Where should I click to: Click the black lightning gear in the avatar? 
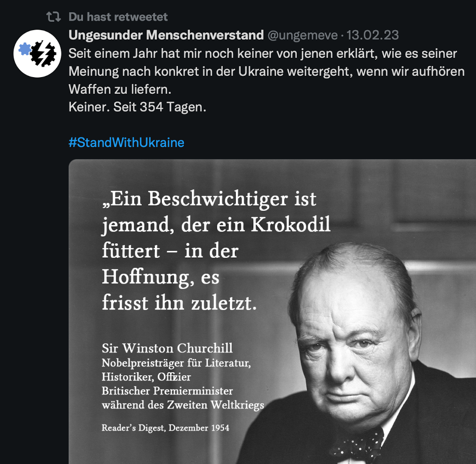tap(44, 53)
